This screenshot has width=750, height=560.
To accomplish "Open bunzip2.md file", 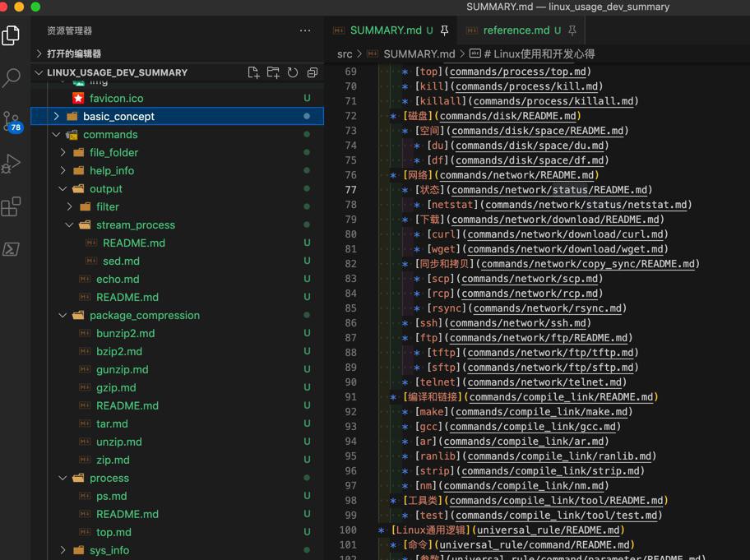I will tap(125, 333).
